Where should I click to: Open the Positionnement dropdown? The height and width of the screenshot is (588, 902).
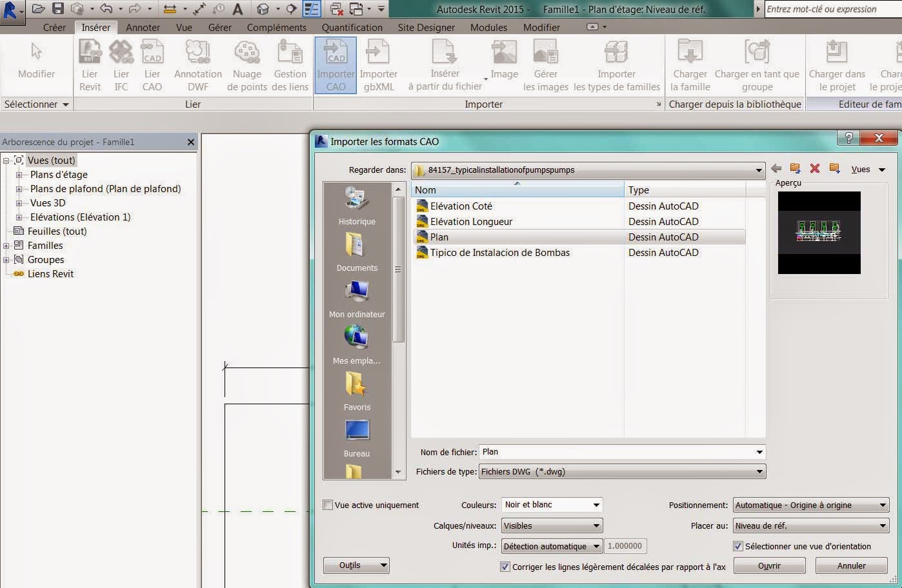click(x=811, y=505)
